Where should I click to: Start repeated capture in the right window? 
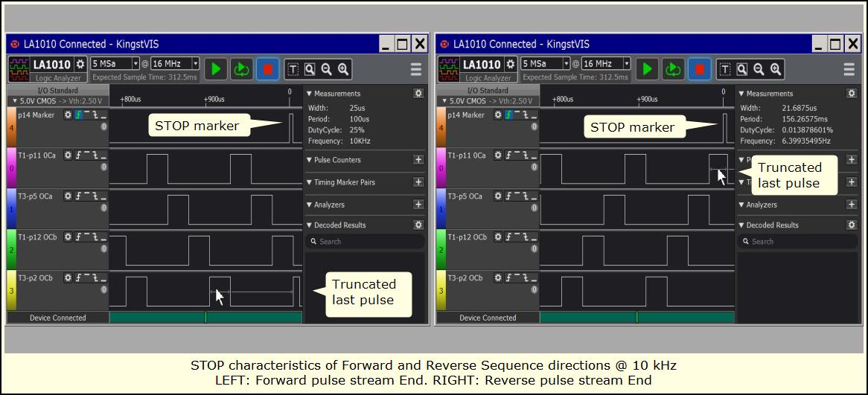click(673, 69)
